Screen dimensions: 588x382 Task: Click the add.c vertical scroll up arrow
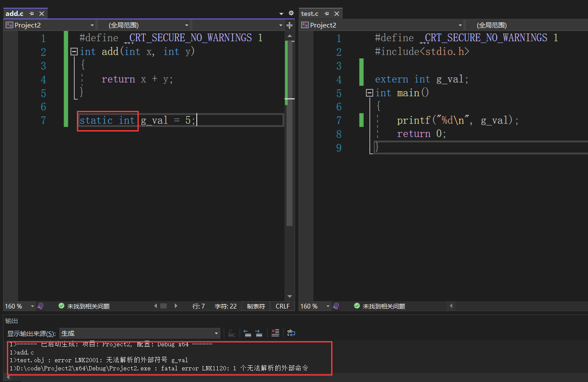(x=289, y=37)
